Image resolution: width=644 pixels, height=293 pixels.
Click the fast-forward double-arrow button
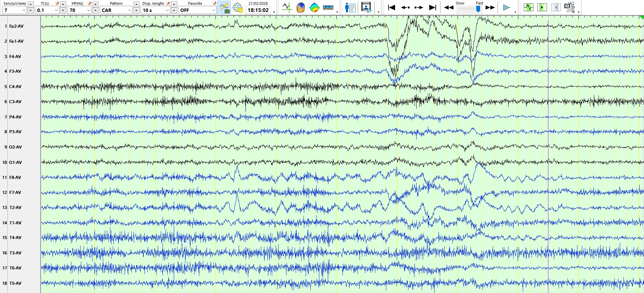490,8
